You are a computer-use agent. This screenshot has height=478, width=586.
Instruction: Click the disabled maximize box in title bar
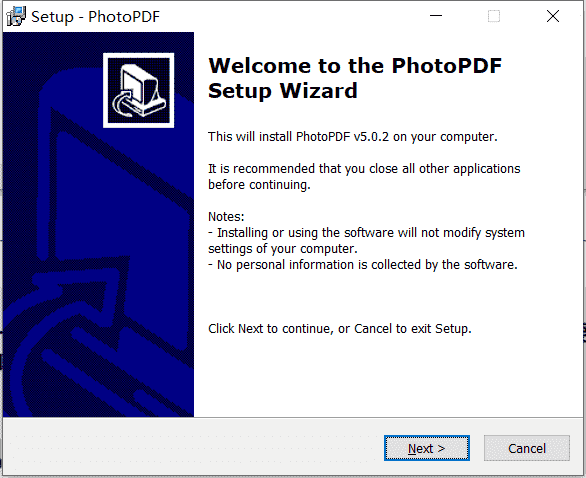(x=494, y=16)
